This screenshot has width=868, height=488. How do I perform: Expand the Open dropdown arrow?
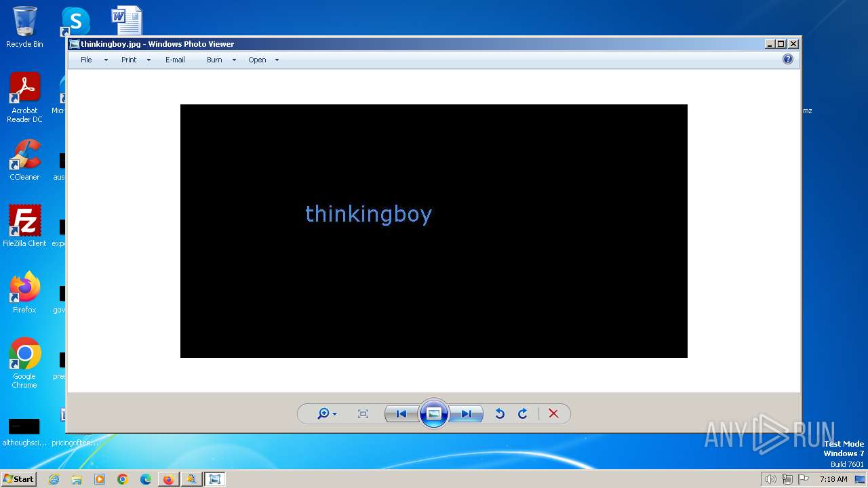pos(277,60)
